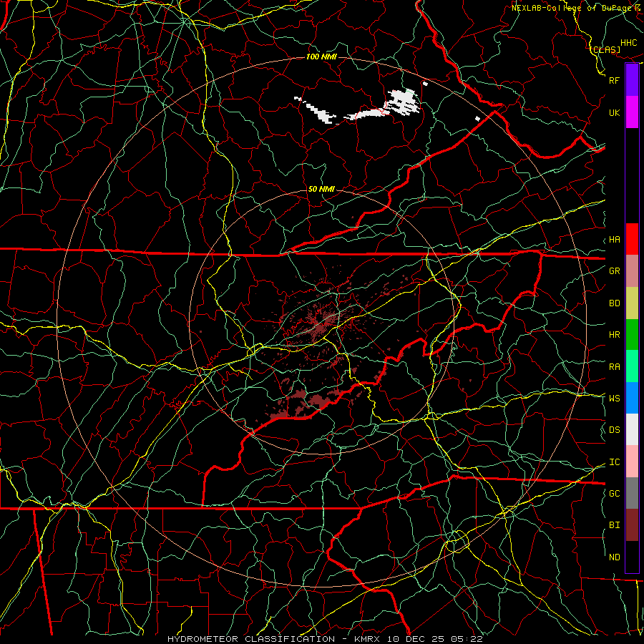This screenshot has width=644, height=644.
Task: Click the "[CLAS]" units label
Action: tap(605, 49)
